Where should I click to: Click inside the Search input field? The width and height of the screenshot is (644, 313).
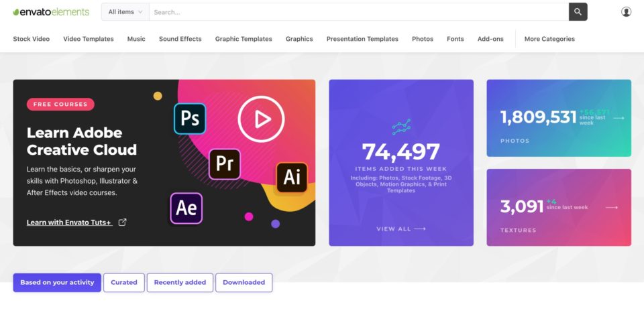[x=359, y=12]
